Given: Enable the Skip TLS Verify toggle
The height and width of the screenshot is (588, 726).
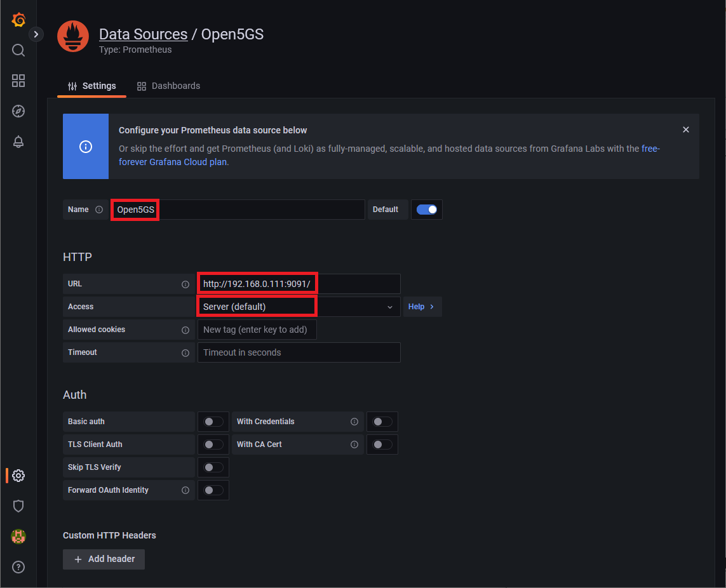Looking at the screenshot, I should tap(213, 467).
